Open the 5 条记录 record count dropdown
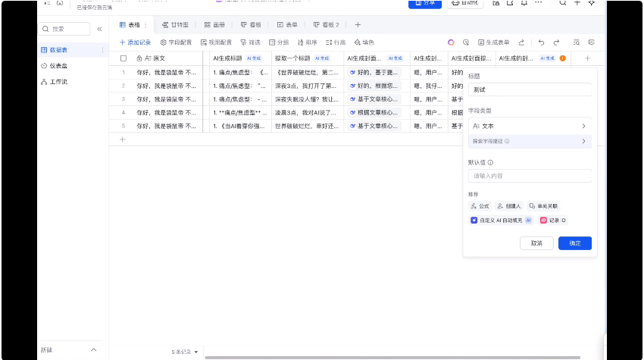The width and height of the screenshot is (644, 360). coord(184,352)
